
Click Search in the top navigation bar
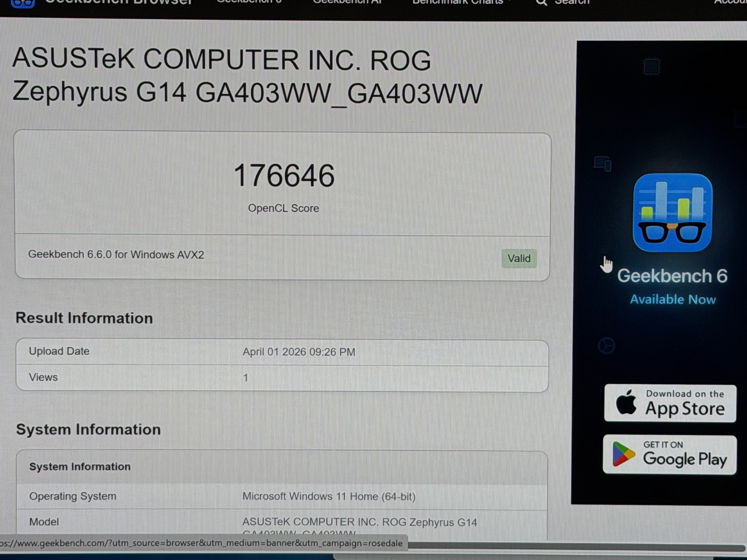point(563,2)
